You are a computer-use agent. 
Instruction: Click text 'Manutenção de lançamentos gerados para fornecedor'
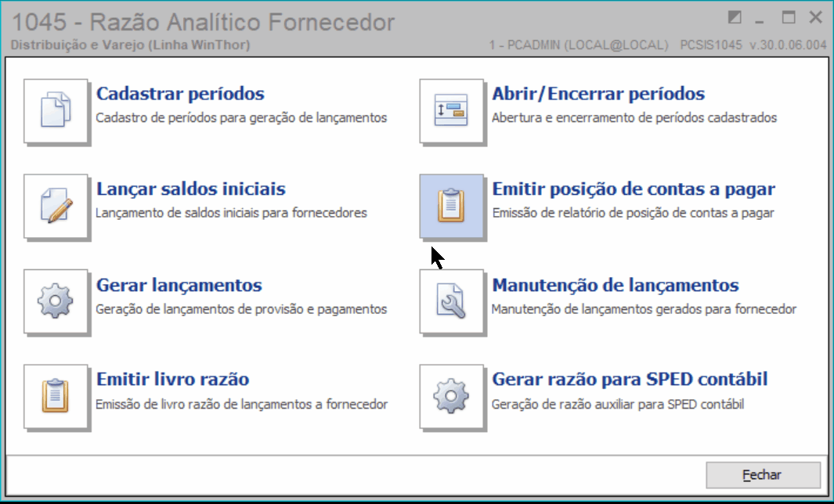click(644, 309)
